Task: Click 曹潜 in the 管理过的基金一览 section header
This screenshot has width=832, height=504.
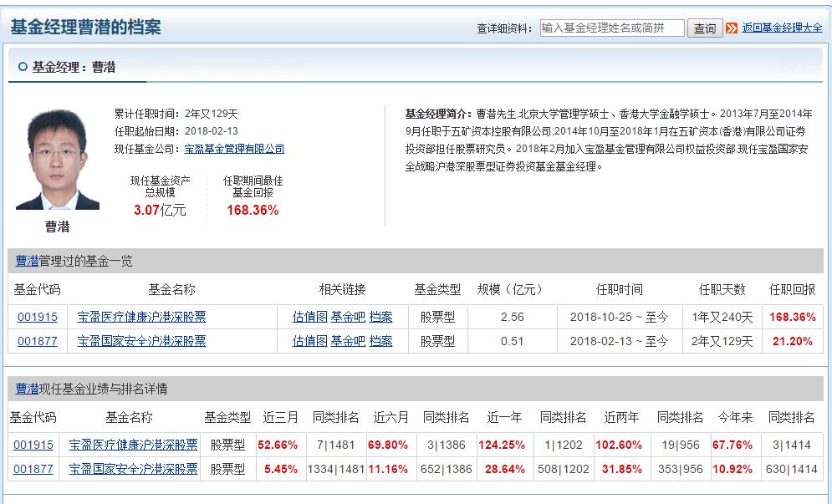Action: (28, 259)
